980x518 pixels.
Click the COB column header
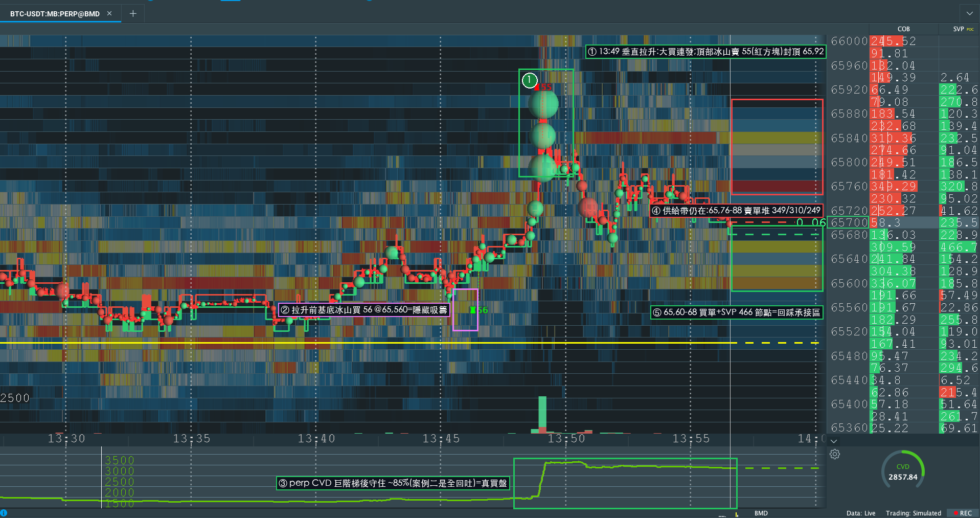coord(903,29)
